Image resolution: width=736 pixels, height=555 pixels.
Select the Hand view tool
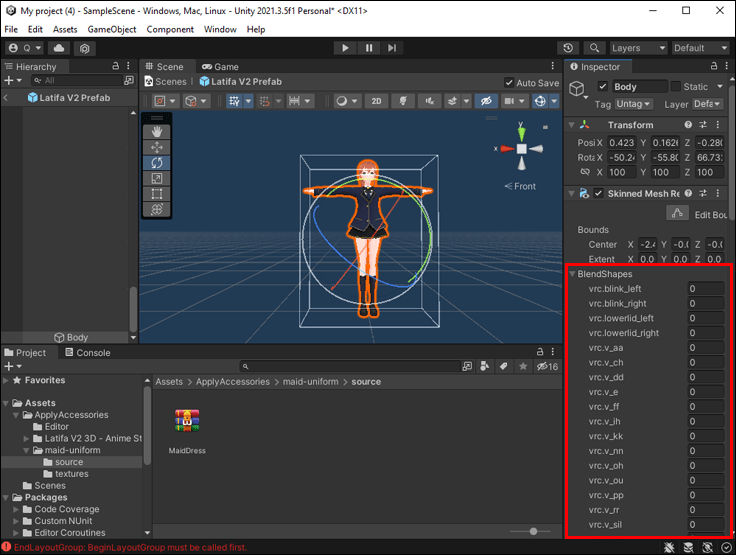(157, 132)
